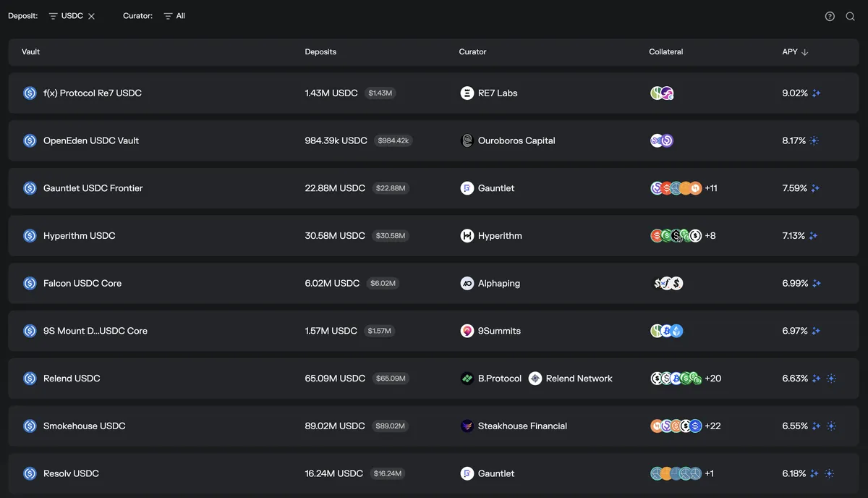Viewport: 868px width, 498px height.
Task: Click sparkle rewards icon beside 6.18% APY
Action: click(814, 473)
